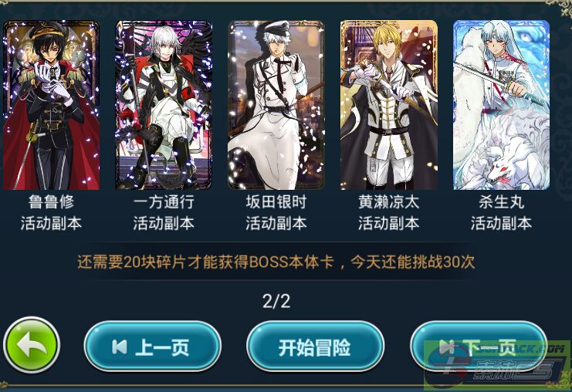The height and width of the screenshot is (392, 572).
Task: Select the 鲁鲁修 character card
Action: [x=51, y=105]
